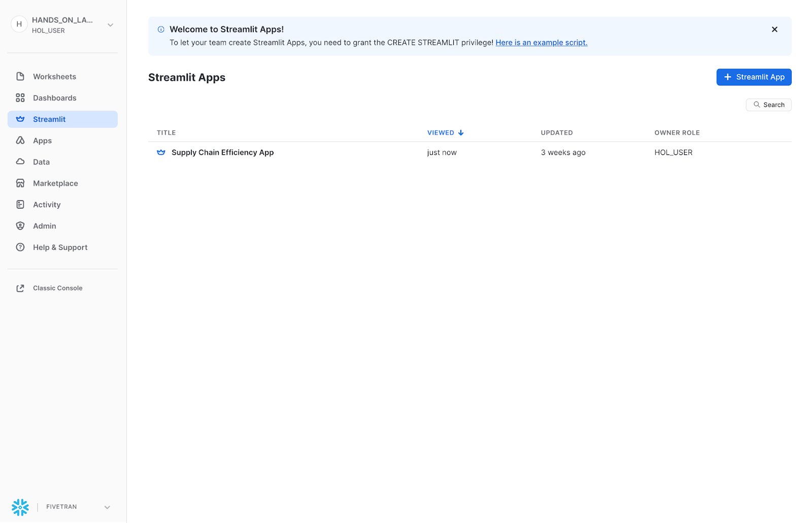Click the HOL_USER role under account name
This screenshot has height=523, width=812.
tap(48, 30)
